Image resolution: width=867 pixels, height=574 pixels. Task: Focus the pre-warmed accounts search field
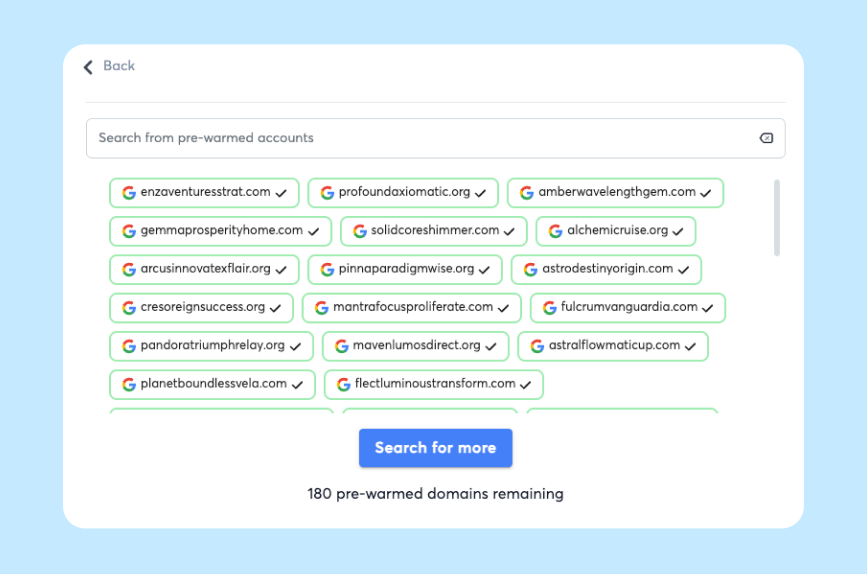[435, 138]
